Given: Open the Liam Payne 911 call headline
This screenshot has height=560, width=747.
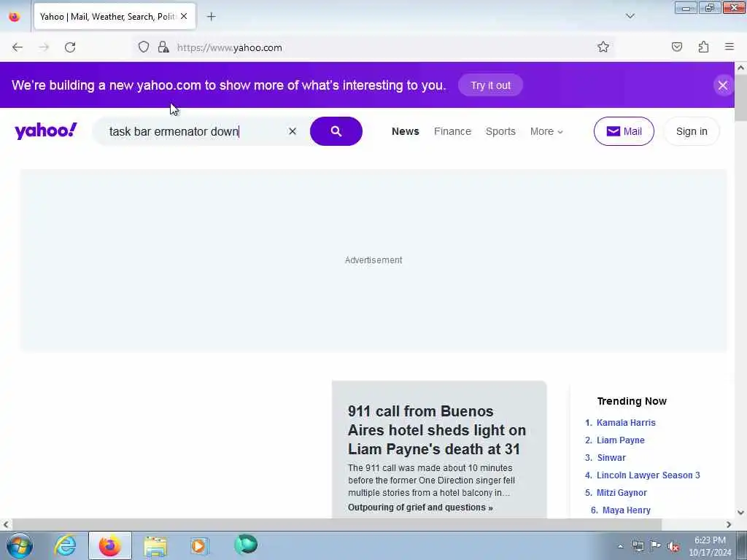Looking at the screenshot, I should click(437, 430).
